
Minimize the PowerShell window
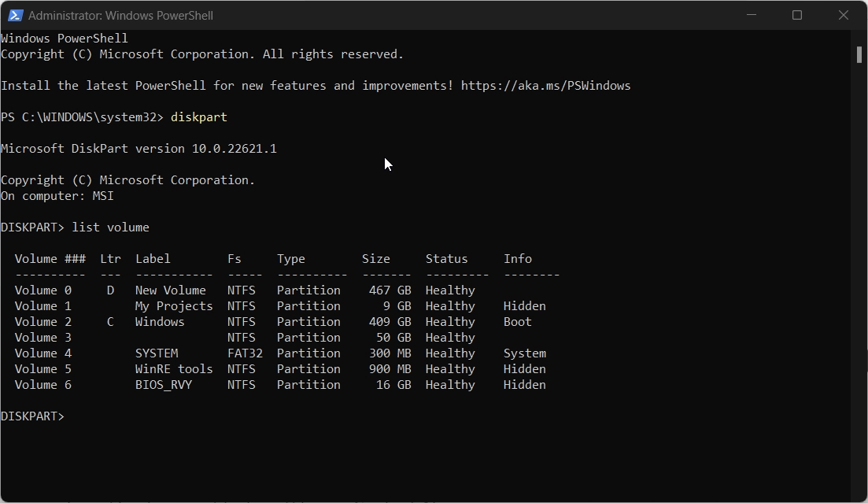[752, 15]
